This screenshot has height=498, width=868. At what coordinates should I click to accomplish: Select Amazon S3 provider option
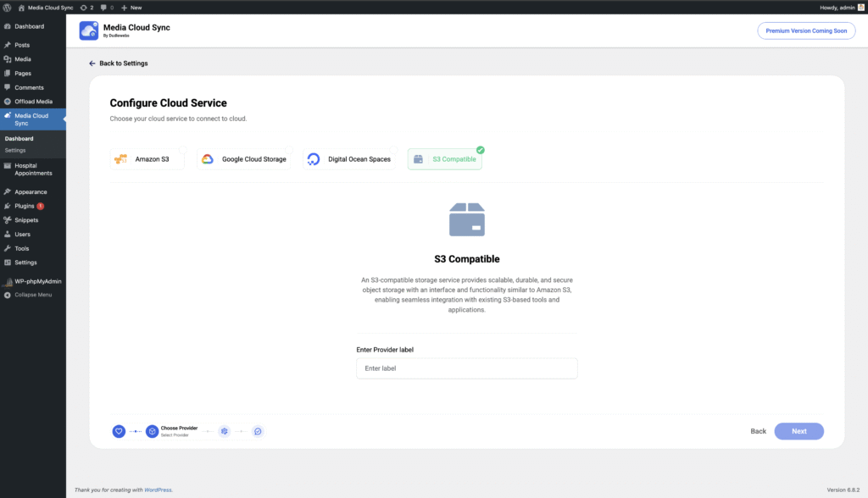(147, 159)
